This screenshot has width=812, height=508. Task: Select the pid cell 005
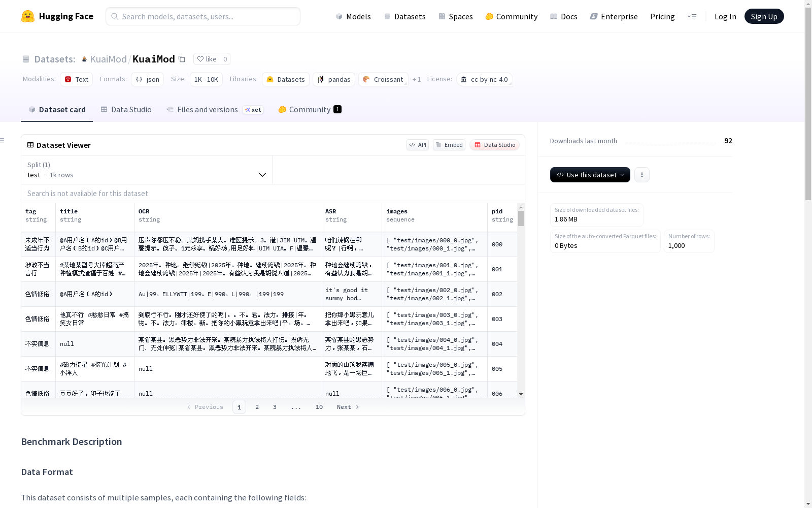(502, 369)
